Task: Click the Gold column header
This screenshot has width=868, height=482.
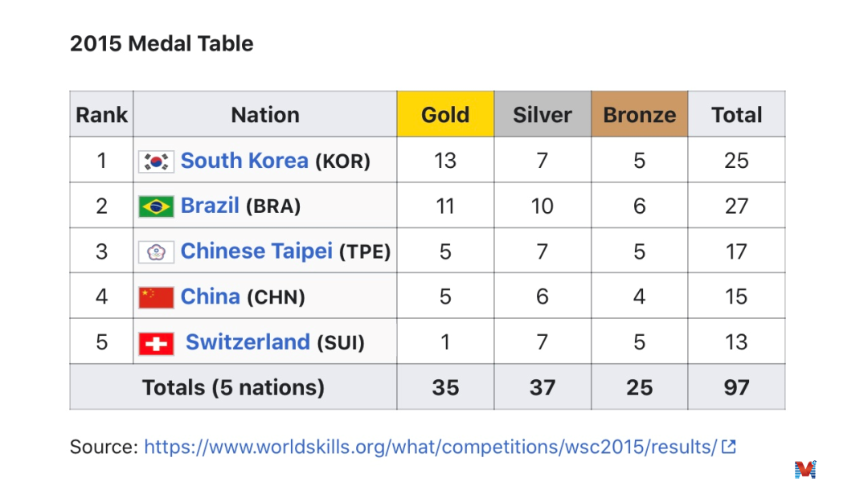Action: click(445, 115)
